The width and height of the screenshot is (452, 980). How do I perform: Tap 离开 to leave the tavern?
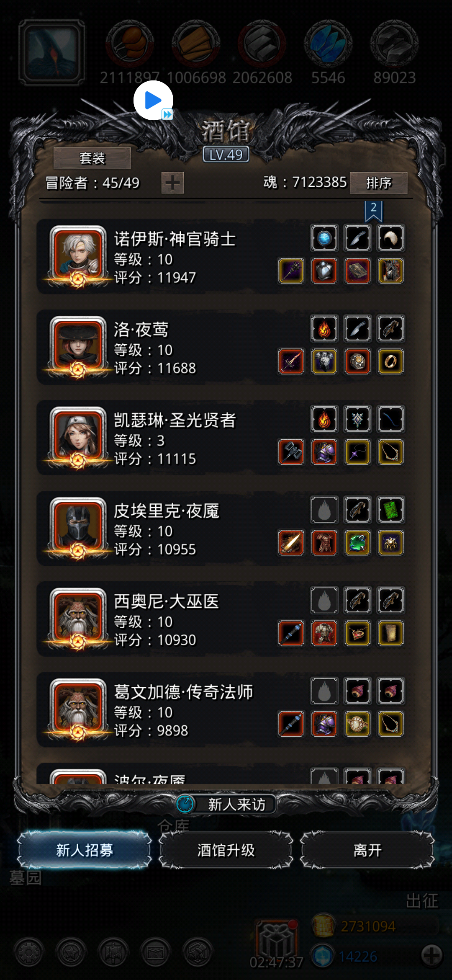point(367,850)
